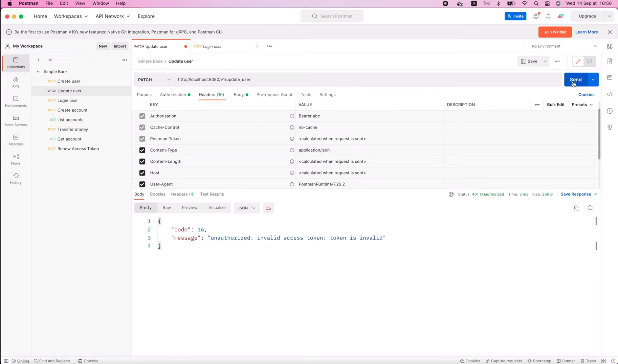Open the lightbulb related requests icon

click(610, 128)
